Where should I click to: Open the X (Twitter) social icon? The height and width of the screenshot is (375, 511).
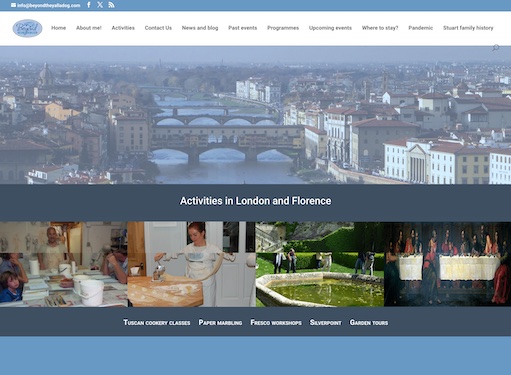tap(100, 5)
